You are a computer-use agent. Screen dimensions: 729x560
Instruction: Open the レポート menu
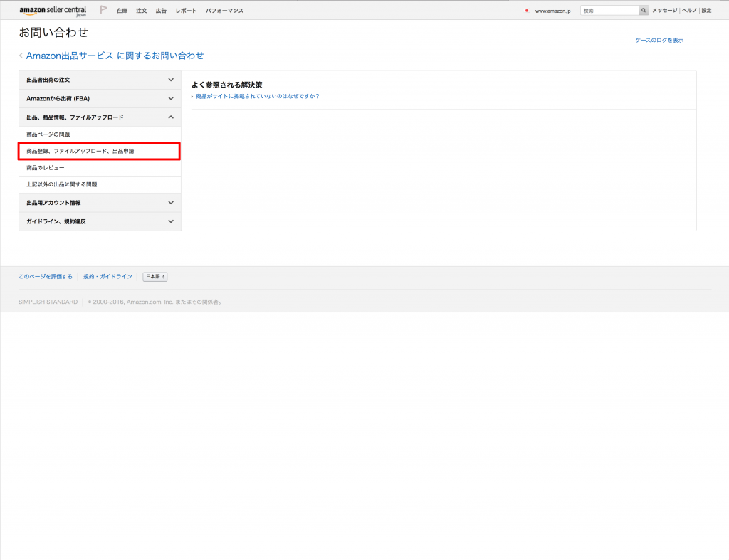186,11
